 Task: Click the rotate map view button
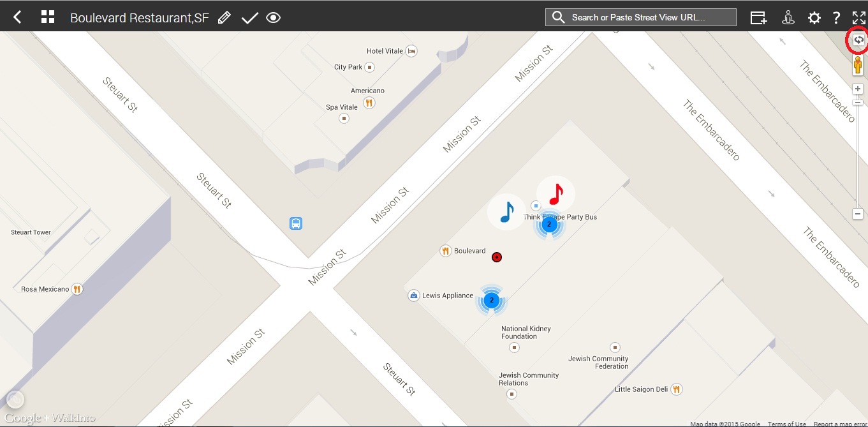click(858, 40)
